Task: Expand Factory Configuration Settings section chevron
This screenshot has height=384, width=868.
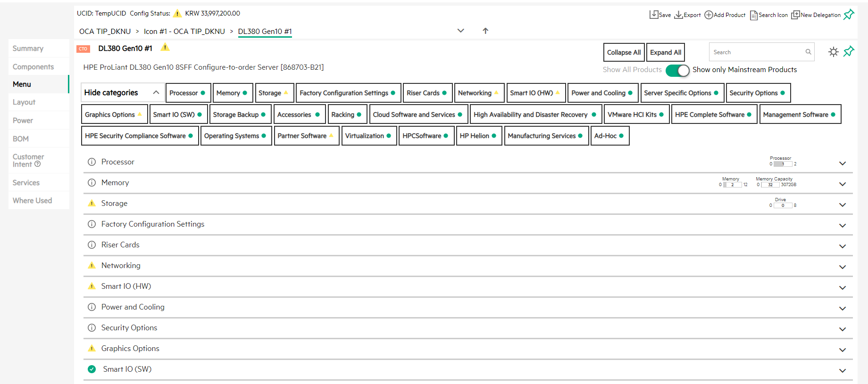Action: (x=843, y=226)
